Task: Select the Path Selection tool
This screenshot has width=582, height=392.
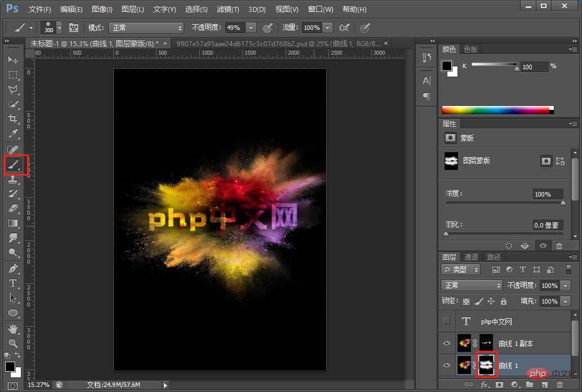Action: point(13,298)
